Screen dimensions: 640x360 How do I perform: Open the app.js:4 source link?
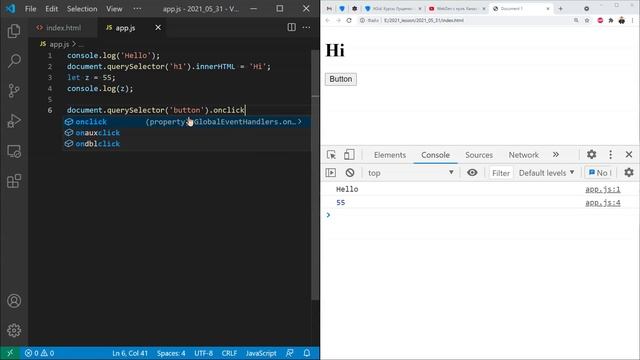[x=602, y=202]
